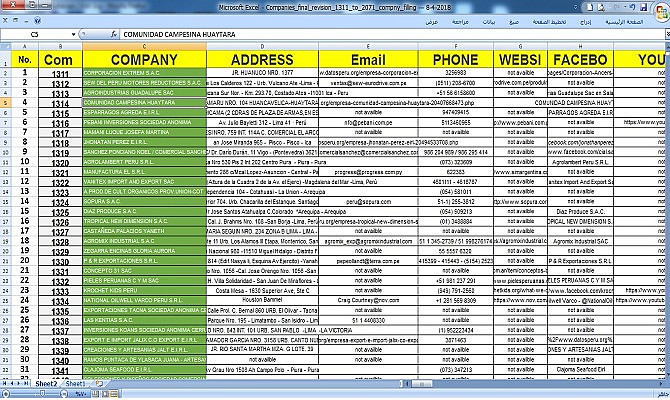Open the تخطيط الصفحة (Page Layout) ribbon tab
The height and width of the screenshot is (400, 670).
pos(549,21)
